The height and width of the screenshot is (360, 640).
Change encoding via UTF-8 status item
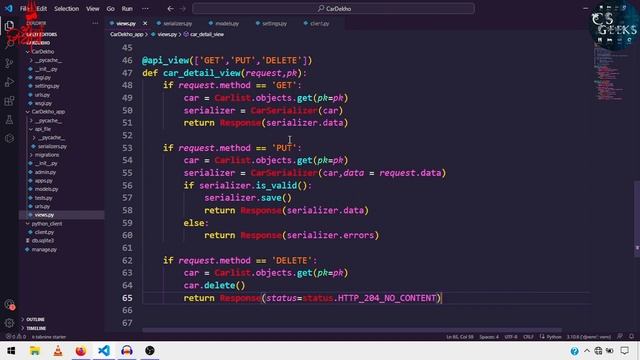pos(511,337)
